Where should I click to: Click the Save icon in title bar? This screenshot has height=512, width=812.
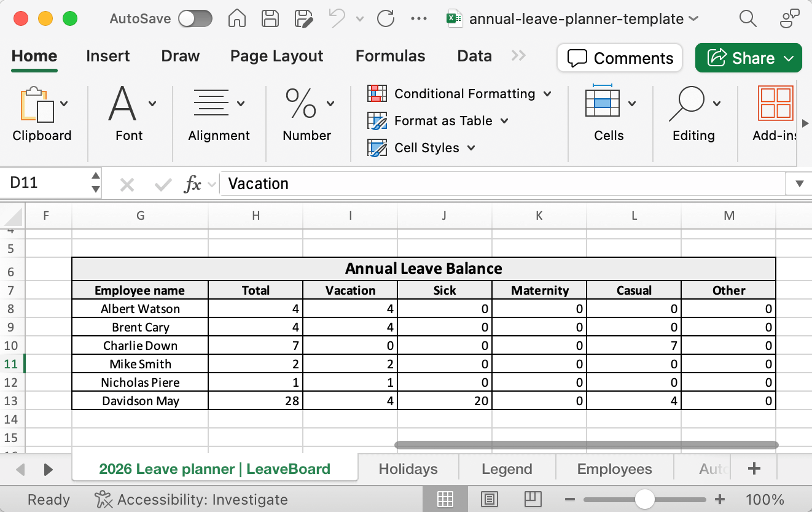click(269, 18)
